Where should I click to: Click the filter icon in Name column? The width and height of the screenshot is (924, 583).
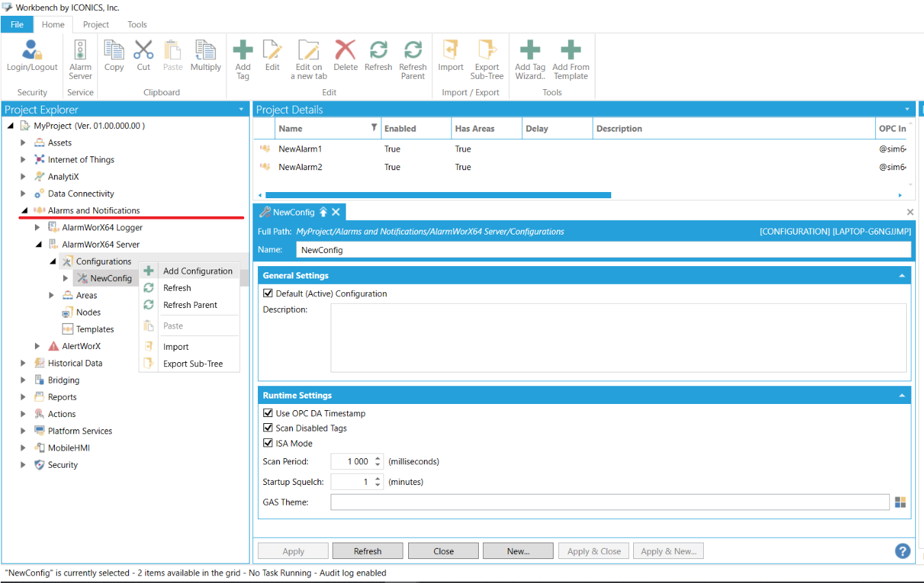click(x=374, y=128)
